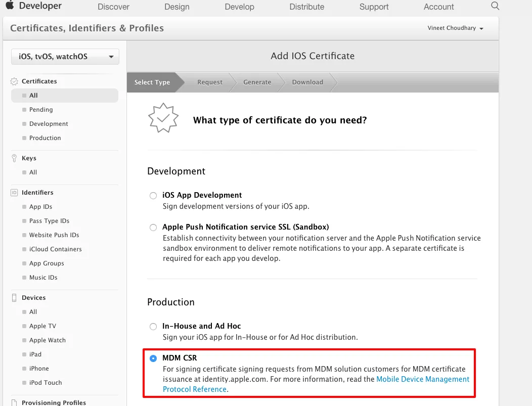Click the Apple logo icon
This screenshot has width=532, height=406.
(x=10, y=6)
